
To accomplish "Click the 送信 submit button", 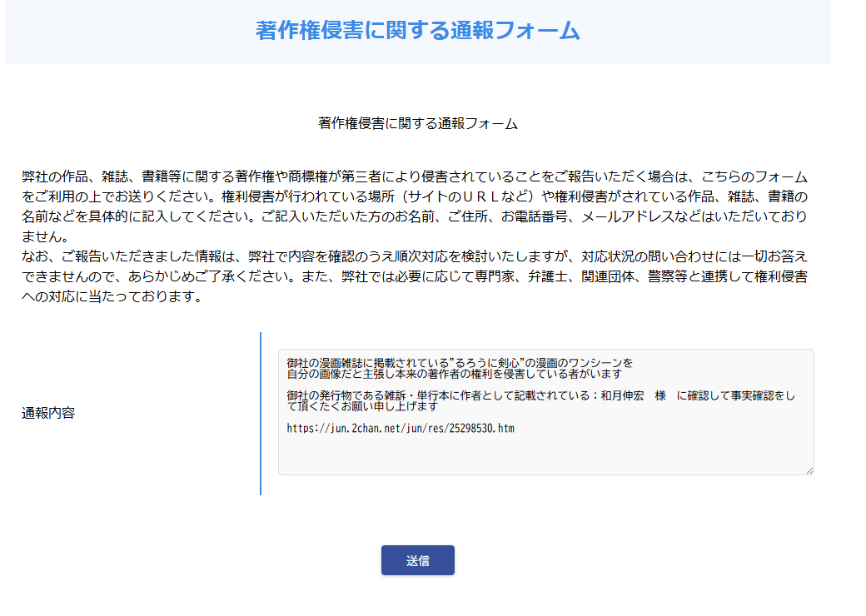I will [417, 560].
